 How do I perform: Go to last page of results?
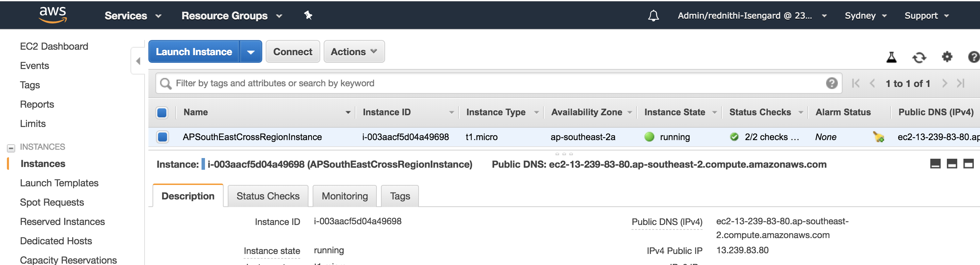coord(961,83)
